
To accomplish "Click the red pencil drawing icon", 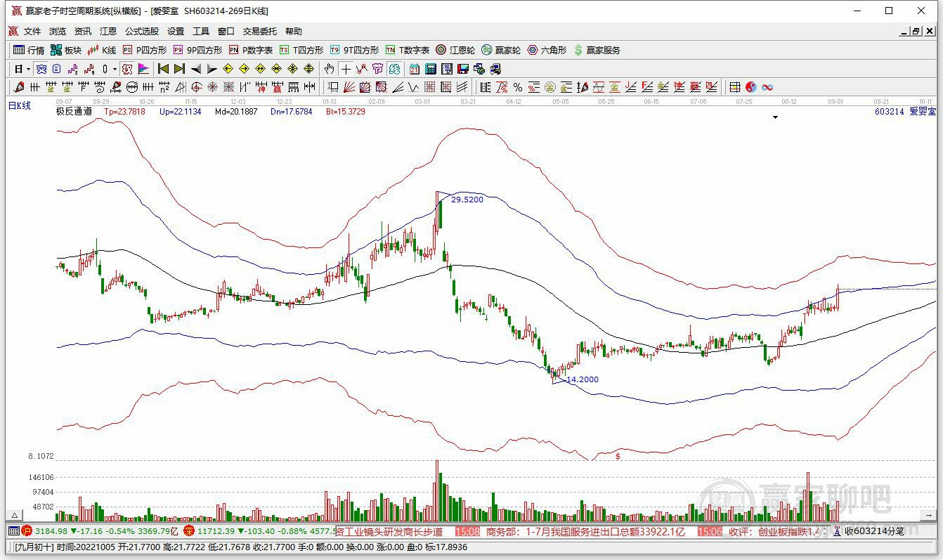I will (x=18, y=87).
